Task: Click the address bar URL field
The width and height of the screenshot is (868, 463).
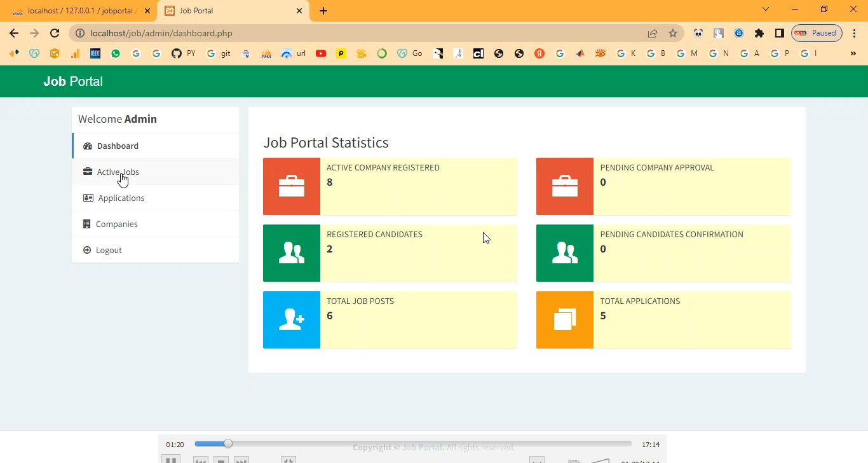Action: click(x=356, y=33)
